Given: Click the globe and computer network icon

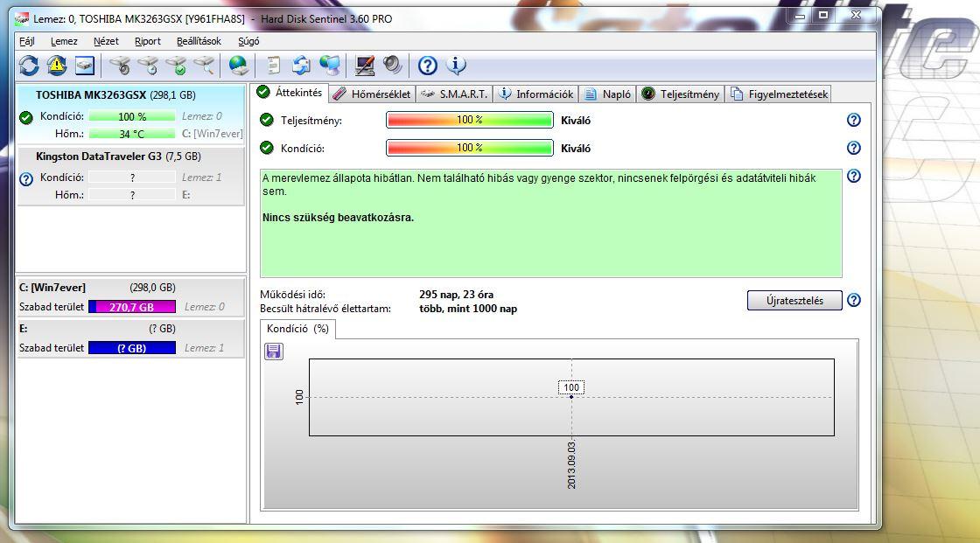Looking at the screenshot, I should pyautogui.click(x=330, y=65).
